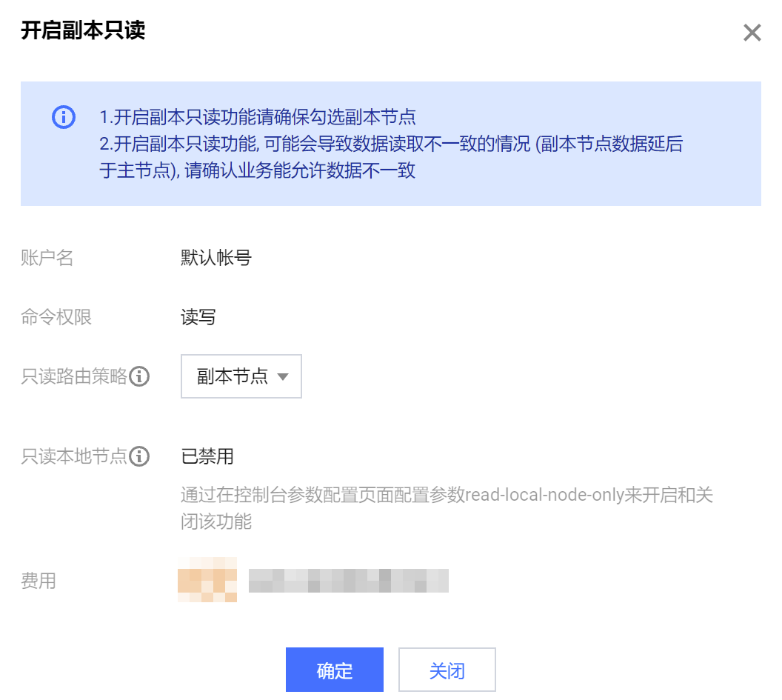
Task: Click the arrow triangle inside the 副本节点 dropdown
Action: click(x=282, y=376)
